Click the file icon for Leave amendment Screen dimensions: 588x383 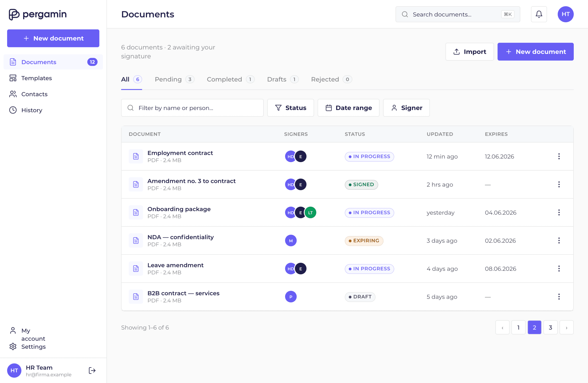click(x=136, y=269)
